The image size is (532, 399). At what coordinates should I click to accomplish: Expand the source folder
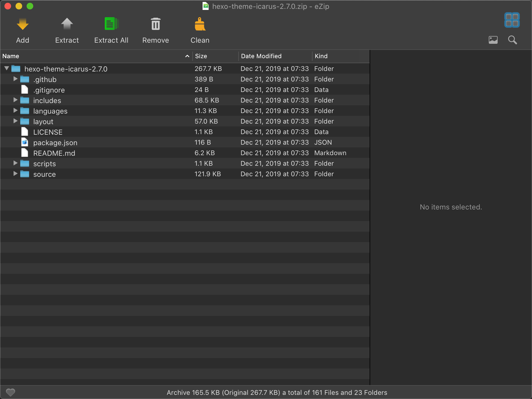(16, 174)
